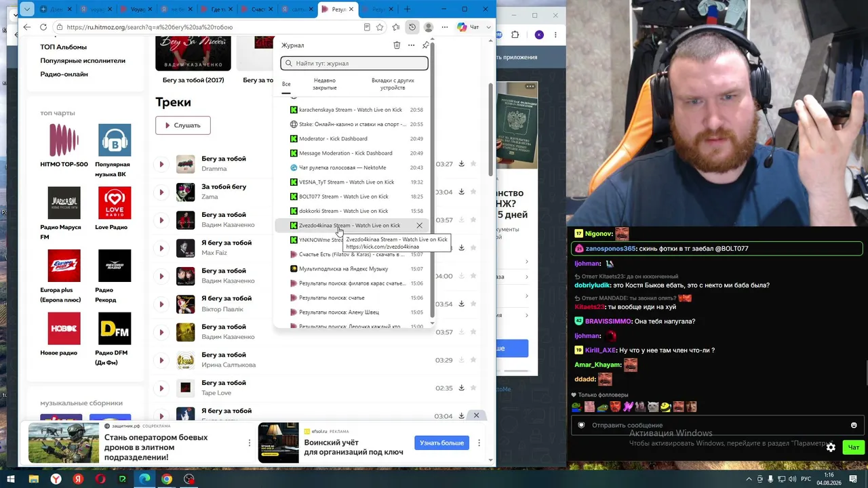Switch to 'Недавно закрытые' history tab

(325, 84)
